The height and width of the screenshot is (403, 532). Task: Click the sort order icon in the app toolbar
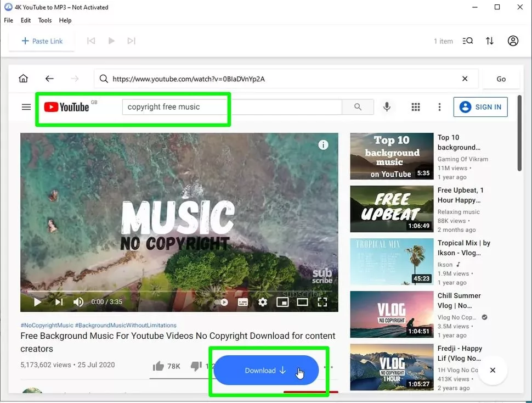coord(490,41)
